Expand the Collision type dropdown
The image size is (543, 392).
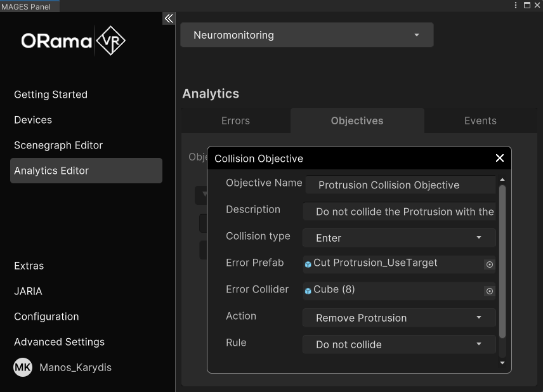tap(399, 238)
